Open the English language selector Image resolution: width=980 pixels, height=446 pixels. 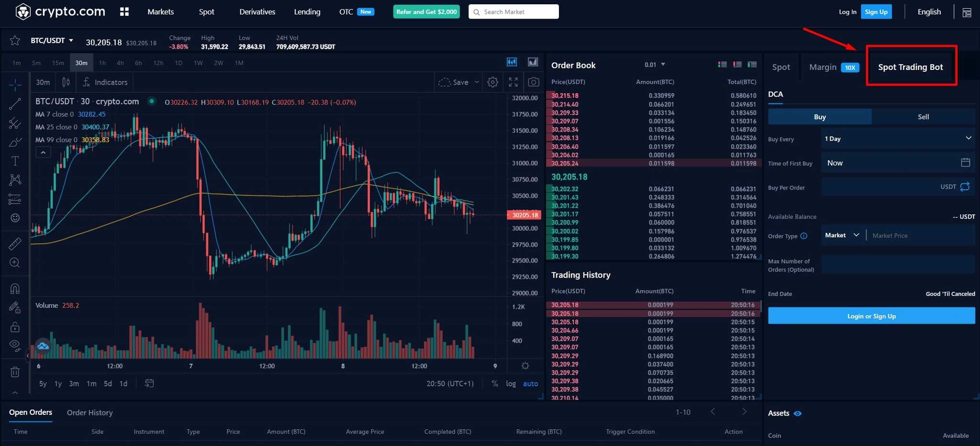[929, 12]
